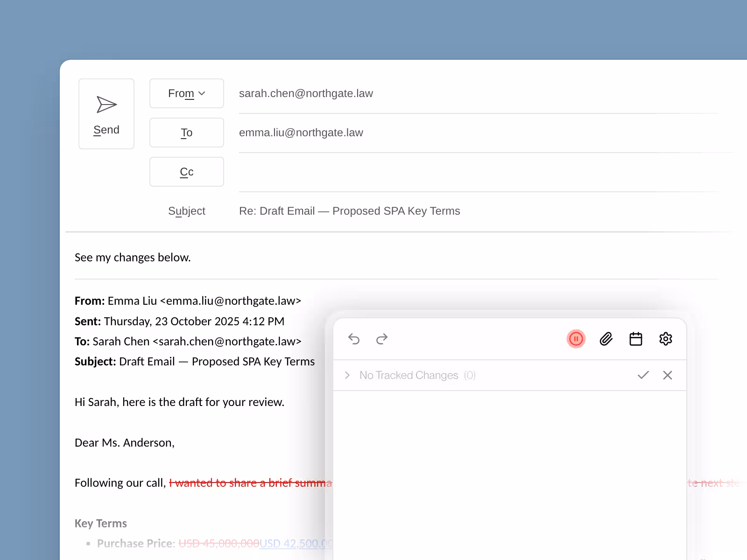Click the Sent: Thursday, 23 October line

pyautogui.click(x=179, y=322)
